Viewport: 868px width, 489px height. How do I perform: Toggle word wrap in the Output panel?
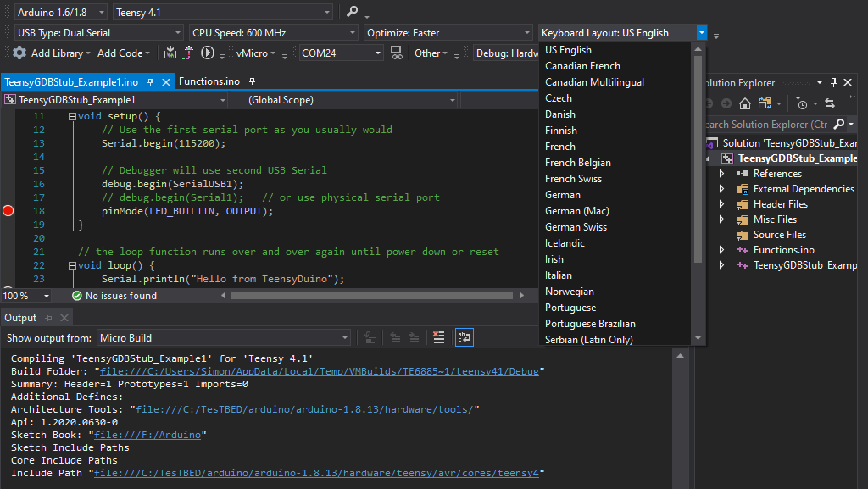pos(464,336)
